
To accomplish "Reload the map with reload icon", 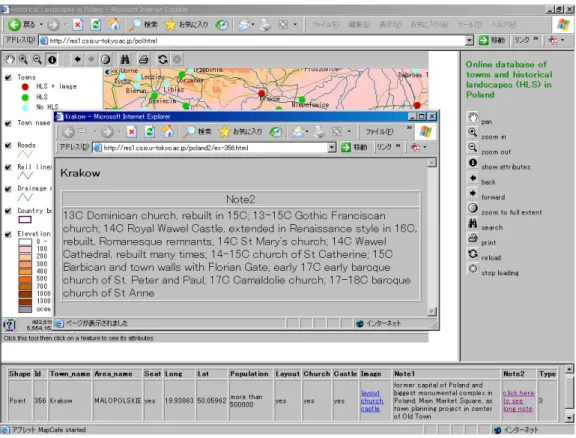I will [162, 60].
